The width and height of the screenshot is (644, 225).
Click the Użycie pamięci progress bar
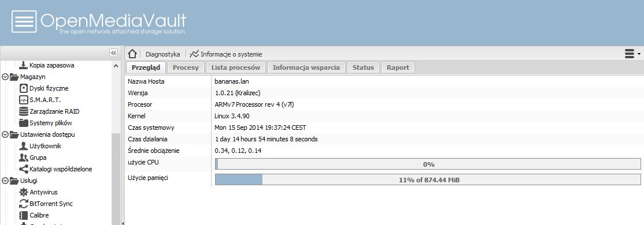428,179
